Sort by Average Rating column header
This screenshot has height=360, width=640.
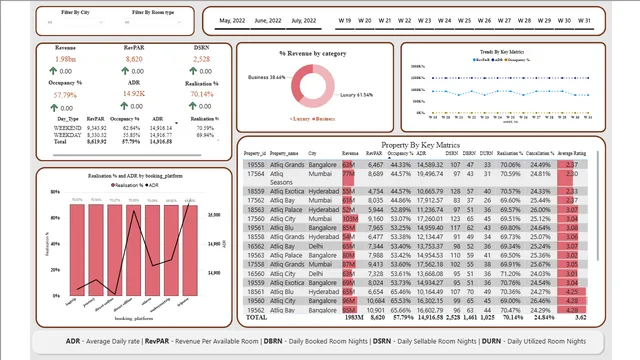(x=571, y=153)
